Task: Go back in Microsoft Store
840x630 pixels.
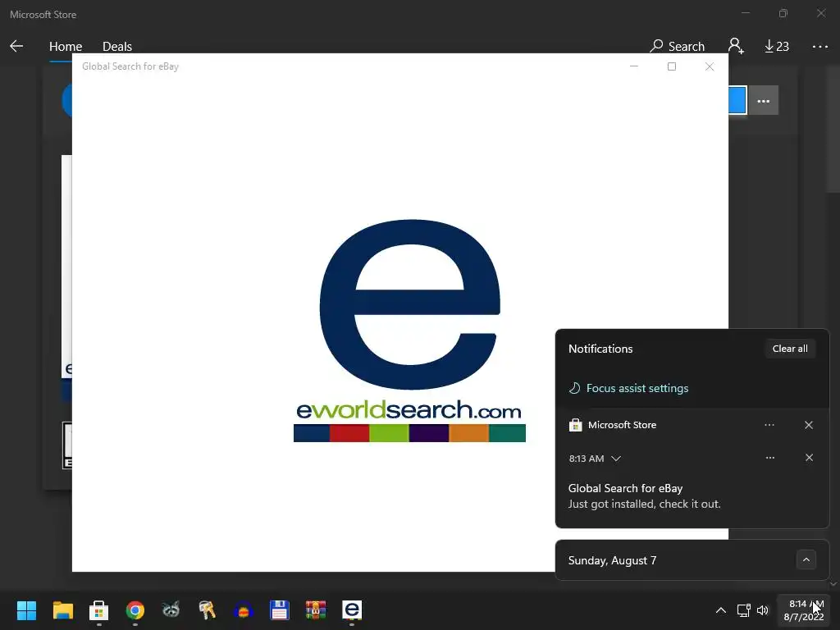Action: (16, 46)
